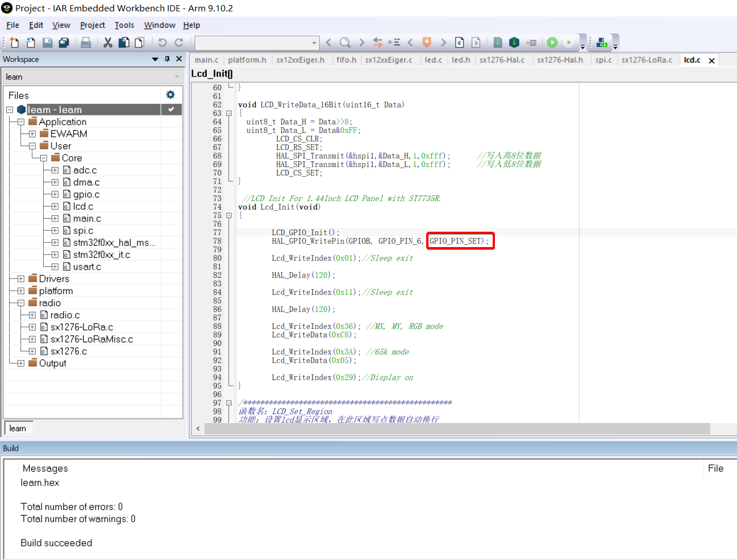Click the Find magnifier icon
The width and height of the screenshot is (737, 560).
pyautogui.click(x=345, y=43)
